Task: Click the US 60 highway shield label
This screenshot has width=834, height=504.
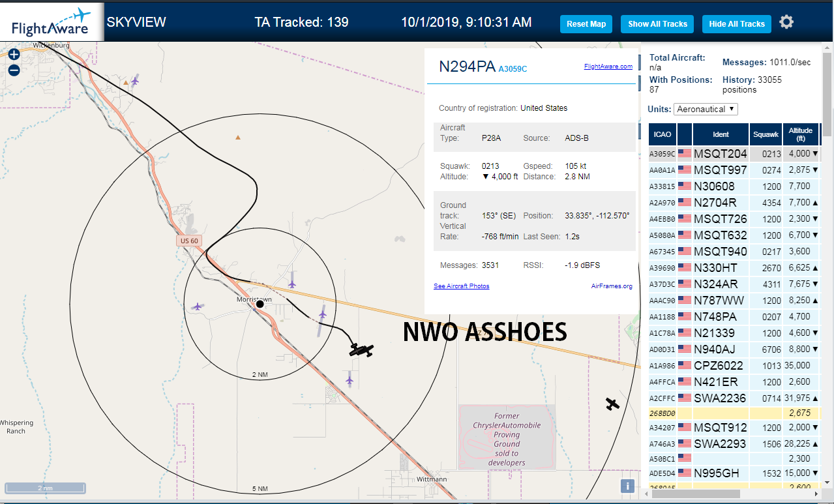Action: pyautogui.click(x=189, y=241)
